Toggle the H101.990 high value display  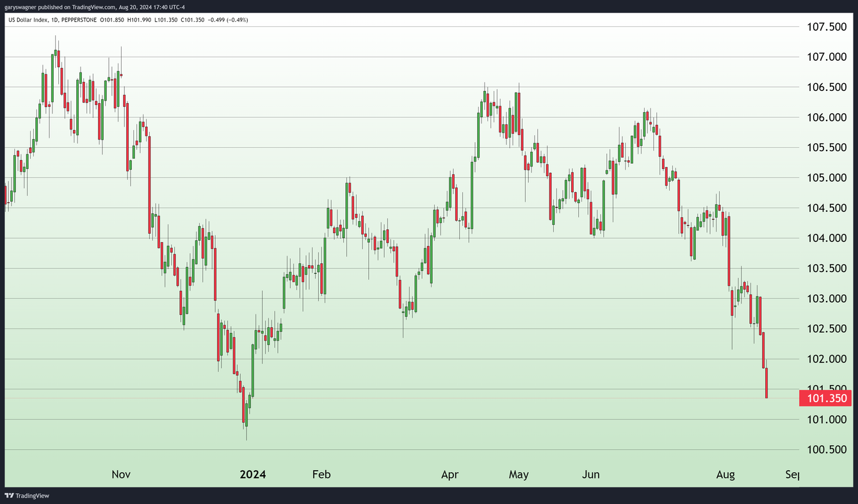coord(139,20)
